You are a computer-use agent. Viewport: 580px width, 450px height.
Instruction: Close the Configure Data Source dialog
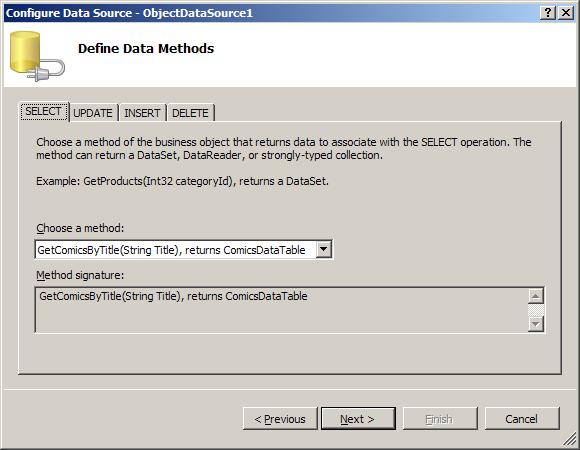click(x=566, y=13)
